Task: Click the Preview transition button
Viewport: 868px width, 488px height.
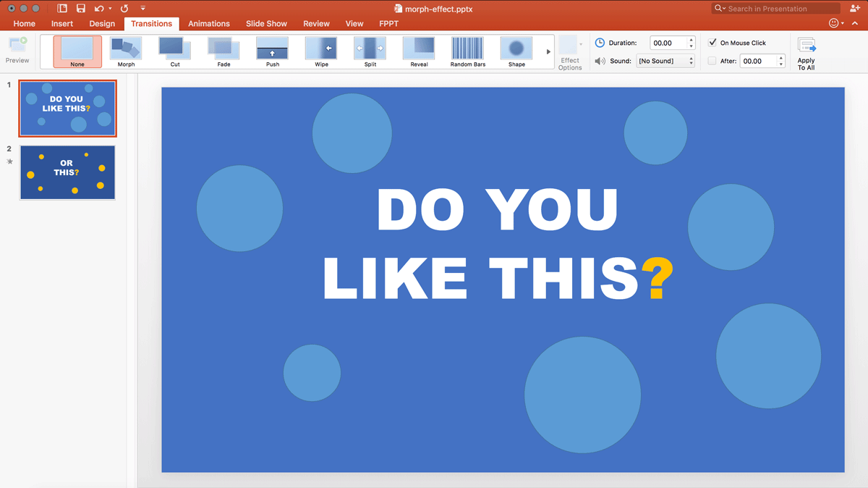Action: click(x=17, y=51)
